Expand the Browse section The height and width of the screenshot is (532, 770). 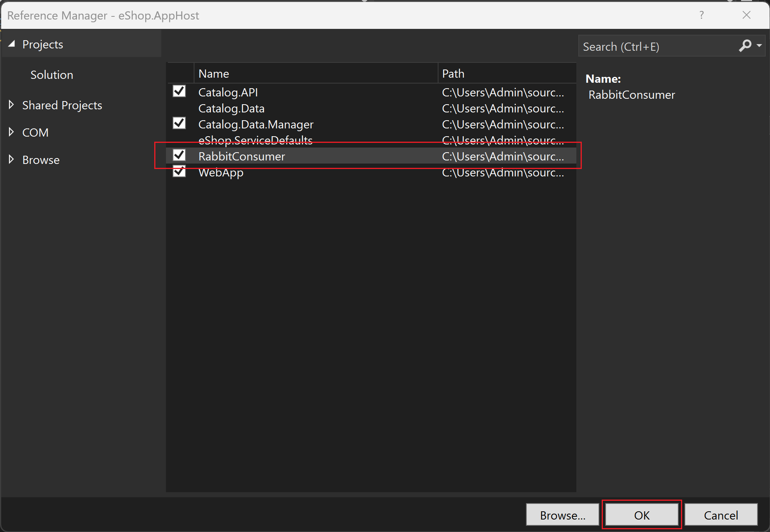point(11,159)
